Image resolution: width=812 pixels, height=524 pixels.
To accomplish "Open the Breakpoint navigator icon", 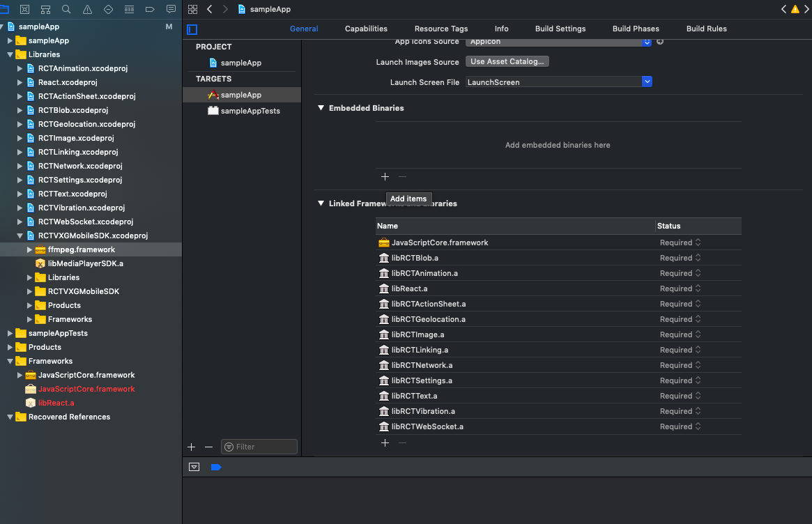I will [x=150, y=10].
